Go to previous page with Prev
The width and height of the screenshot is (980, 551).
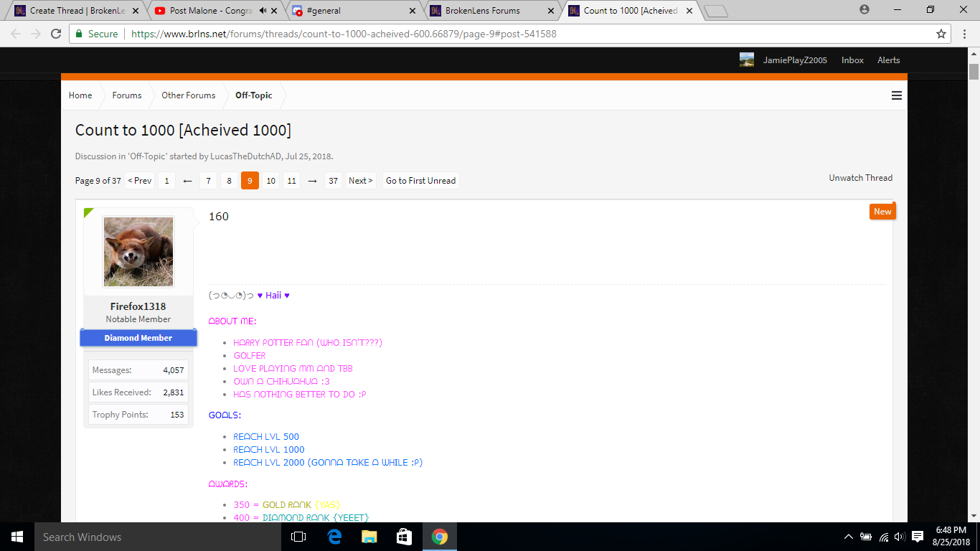click(x=139, y=181)
